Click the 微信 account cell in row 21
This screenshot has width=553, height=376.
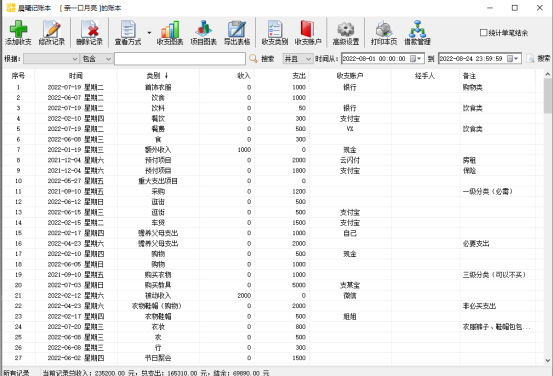pos(350,295)
